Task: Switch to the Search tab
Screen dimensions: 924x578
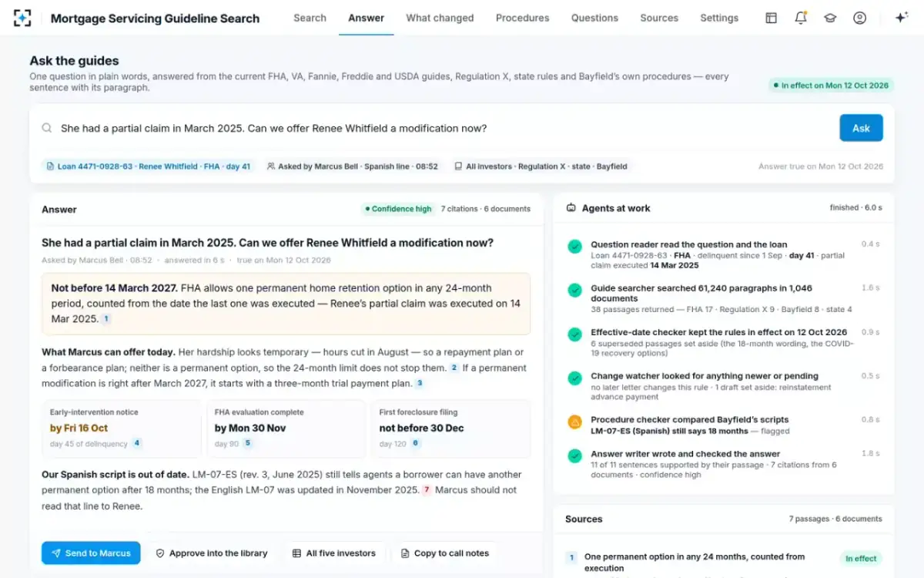Action: tap(310, 18)
